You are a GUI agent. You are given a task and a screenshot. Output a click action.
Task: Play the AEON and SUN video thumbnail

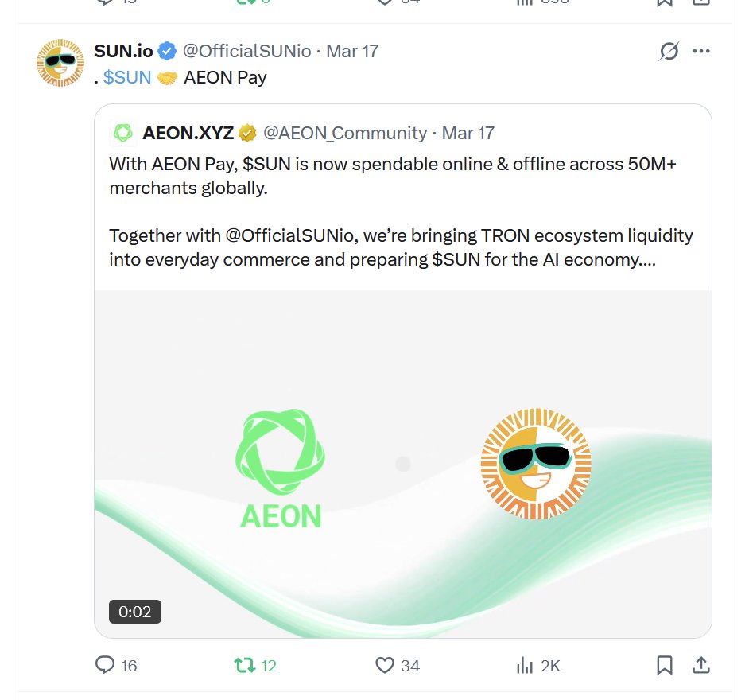[402, 464]
